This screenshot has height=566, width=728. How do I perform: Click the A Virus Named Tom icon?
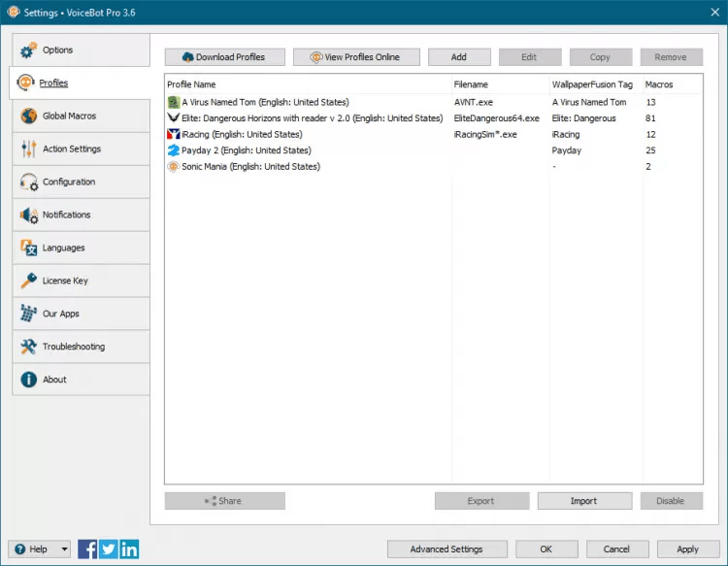(x=174, y=102)
